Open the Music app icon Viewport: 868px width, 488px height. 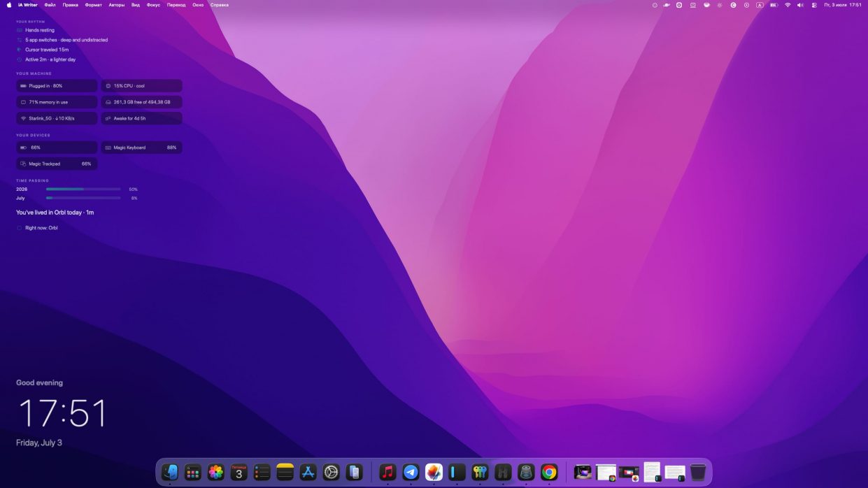387,473
